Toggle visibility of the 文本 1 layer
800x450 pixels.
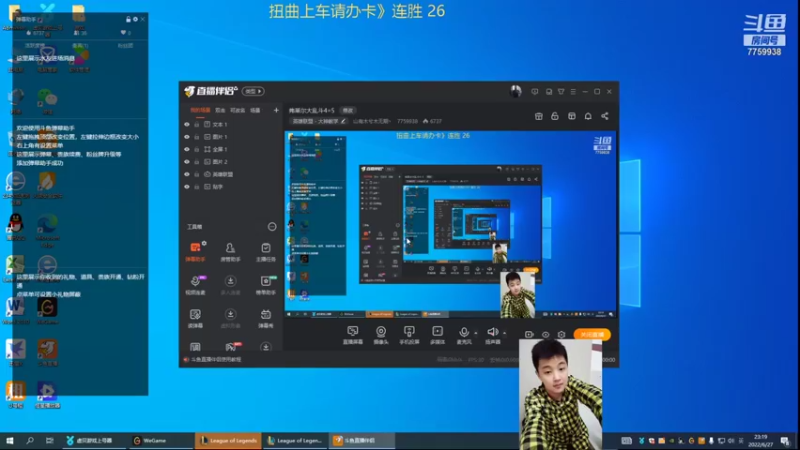click(187, 124)
